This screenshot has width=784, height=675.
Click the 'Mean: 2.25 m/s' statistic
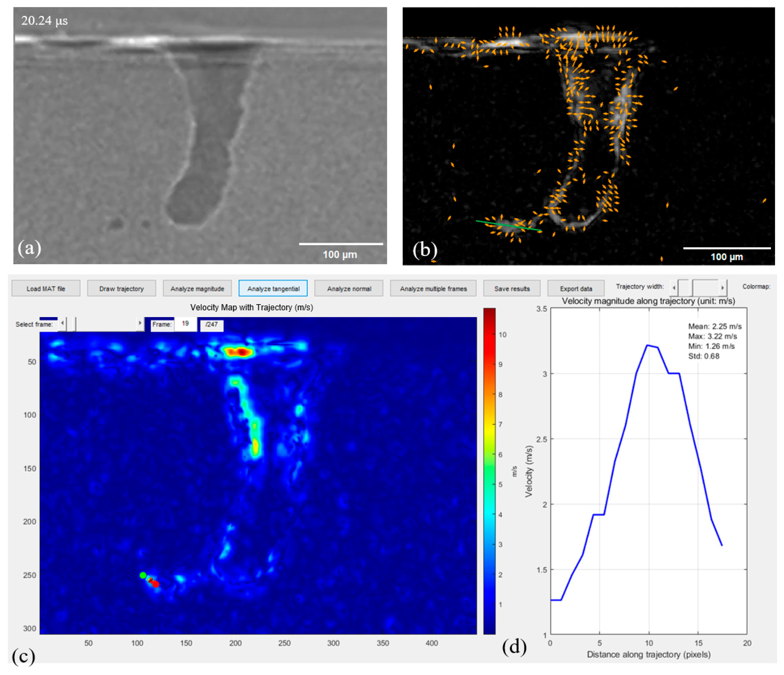(715, 326)
